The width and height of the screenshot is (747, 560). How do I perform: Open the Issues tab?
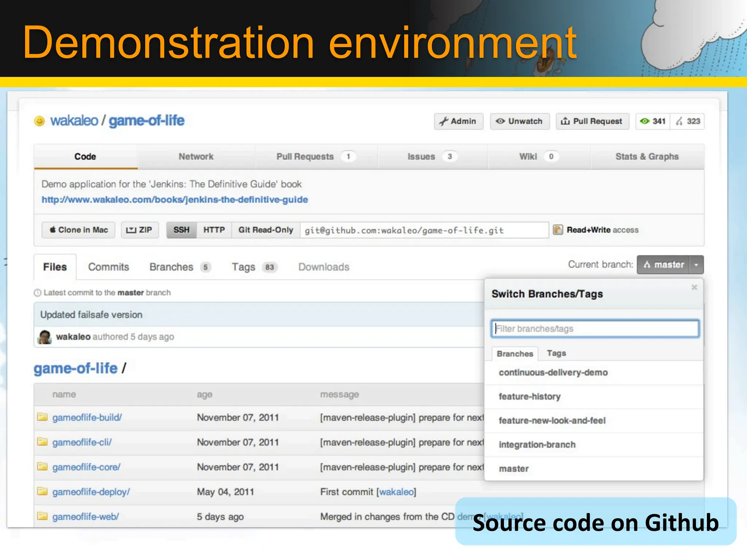pyautogui.click(x=432, y=157)
